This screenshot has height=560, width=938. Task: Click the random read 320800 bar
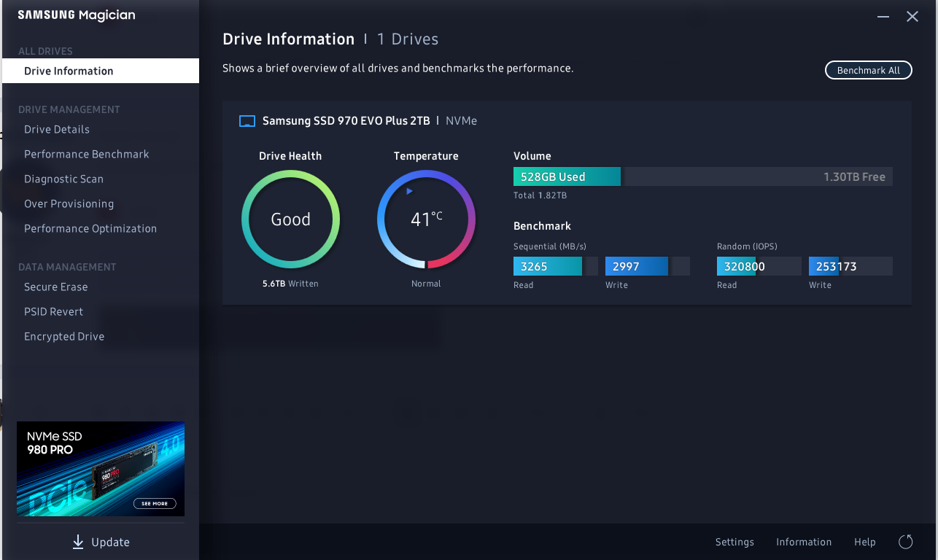click(759, 266)
